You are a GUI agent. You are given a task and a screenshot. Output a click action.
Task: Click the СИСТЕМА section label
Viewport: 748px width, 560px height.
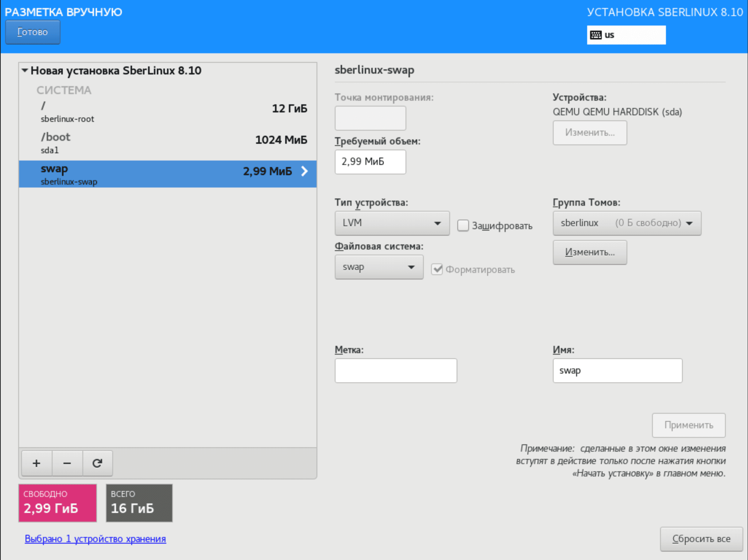point(64,90)
